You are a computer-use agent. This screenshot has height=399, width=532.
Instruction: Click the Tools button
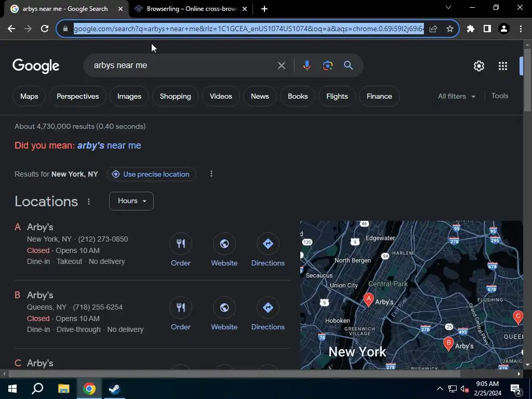click(500, 96)
